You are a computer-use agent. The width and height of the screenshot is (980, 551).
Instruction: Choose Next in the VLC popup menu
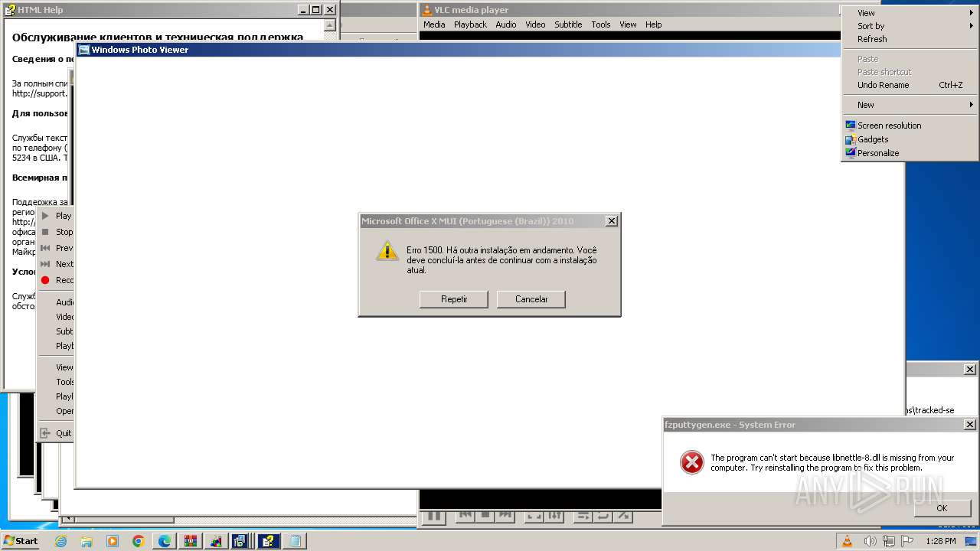(56, 264)
